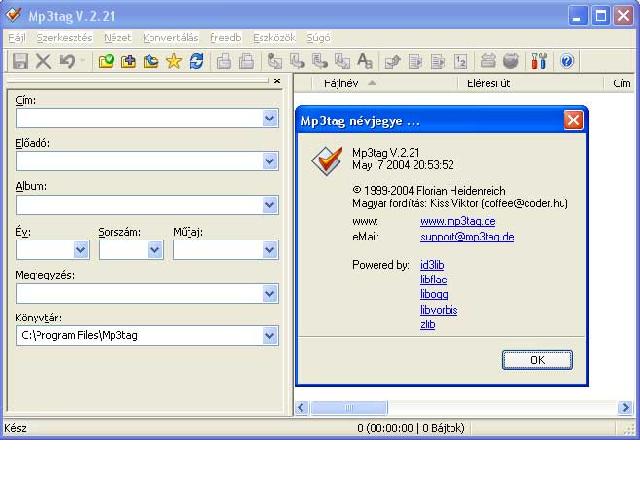This screenshot has width=640, height=480.
Task: Click the Undo arrow icon
Action: coord(67,61)
